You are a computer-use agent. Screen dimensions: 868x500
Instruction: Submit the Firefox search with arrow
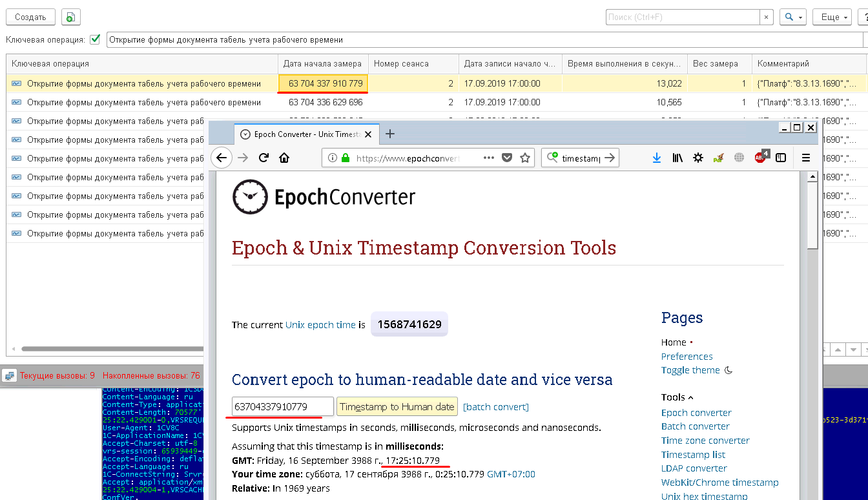[x=610, y=158]
